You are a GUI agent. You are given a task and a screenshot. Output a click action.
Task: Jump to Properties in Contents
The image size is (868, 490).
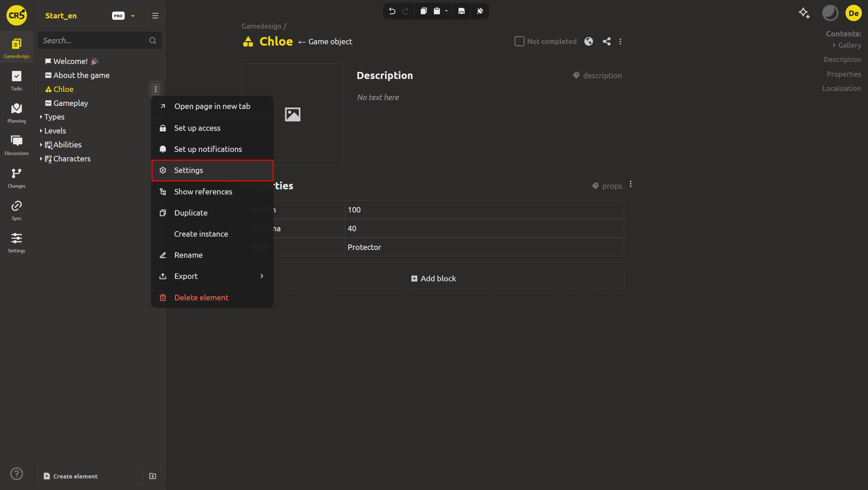coord(843,74)
